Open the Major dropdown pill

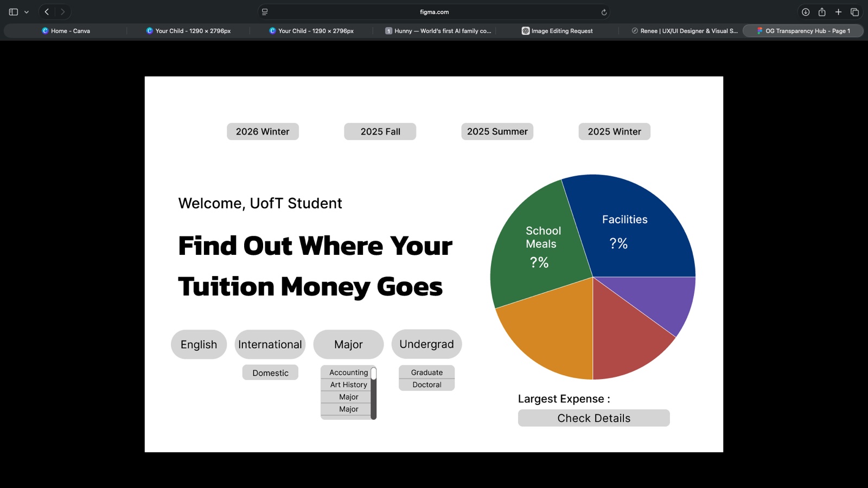(x=348, y=344)
